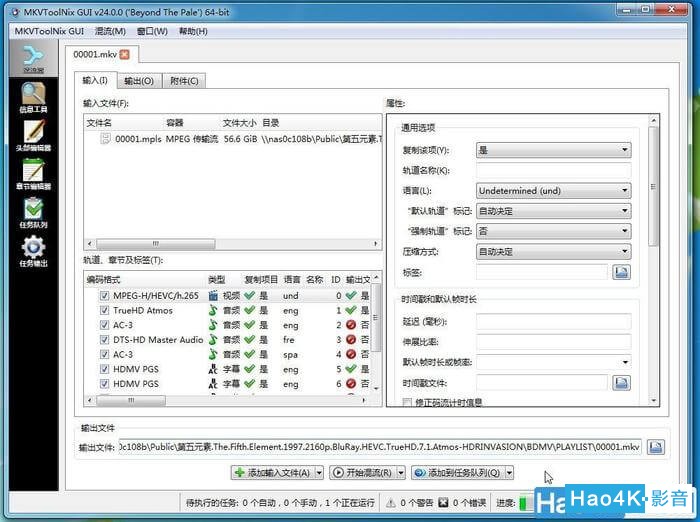Browse output file location icon
The height and width of the screenshot is (522, 700).
tap(655, 447)
